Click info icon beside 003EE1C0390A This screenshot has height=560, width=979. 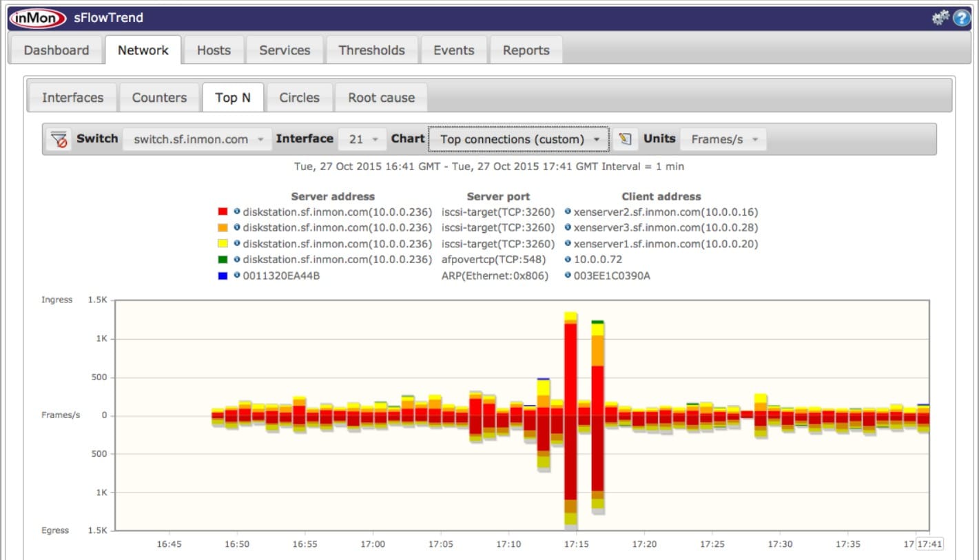pos(568,276)
